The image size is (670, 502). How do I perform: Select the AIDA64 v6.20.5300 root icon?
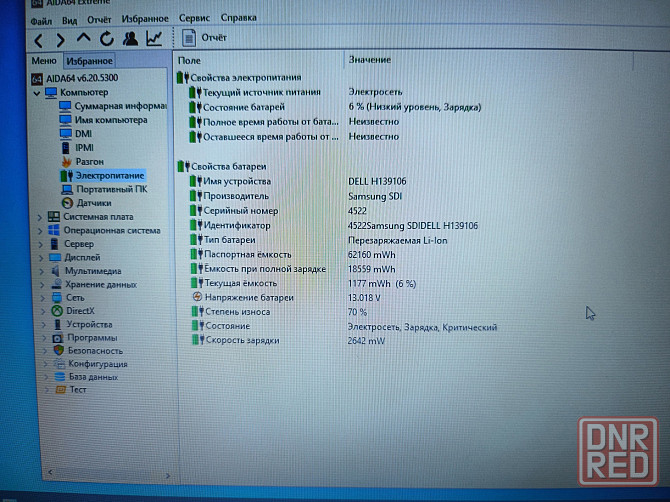[x=37, y=79]
